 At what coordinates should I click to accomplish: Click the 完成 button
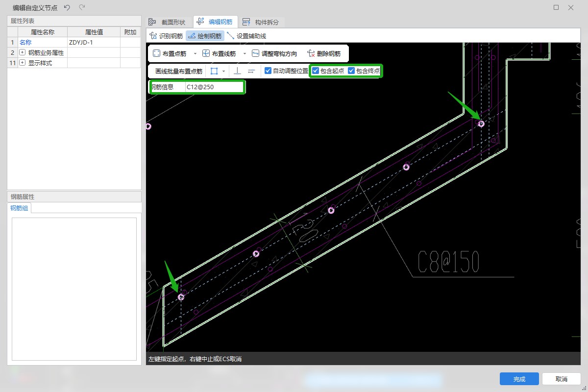click(519, 379)
